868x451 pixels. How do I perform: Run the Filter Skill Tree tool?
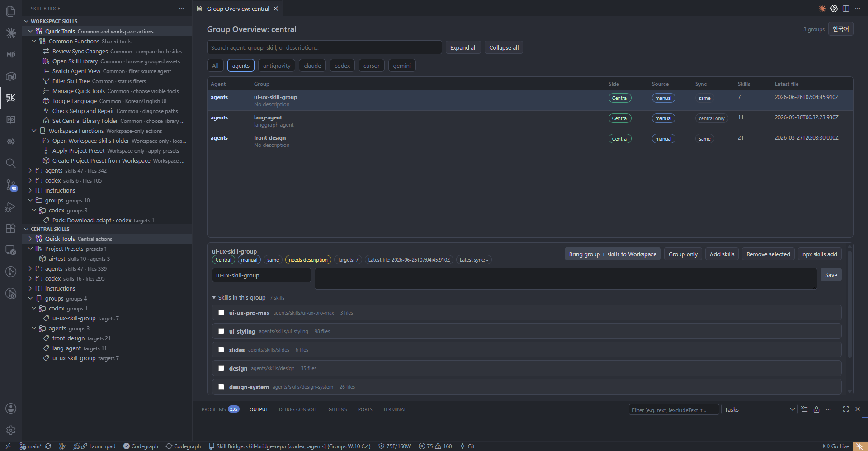pyautogui.click(x=107, y=81)
